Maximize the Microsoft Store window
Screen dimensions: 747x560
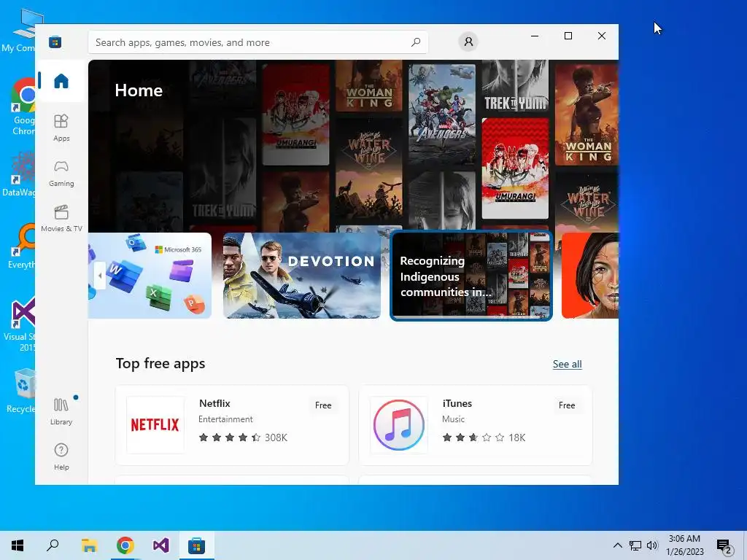(568, 36)
